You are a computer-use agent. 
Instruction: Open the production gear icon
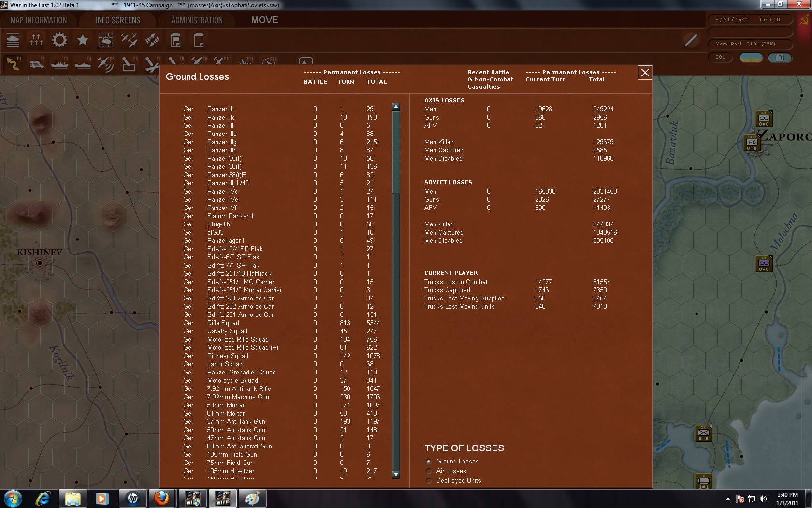[59, 40]
